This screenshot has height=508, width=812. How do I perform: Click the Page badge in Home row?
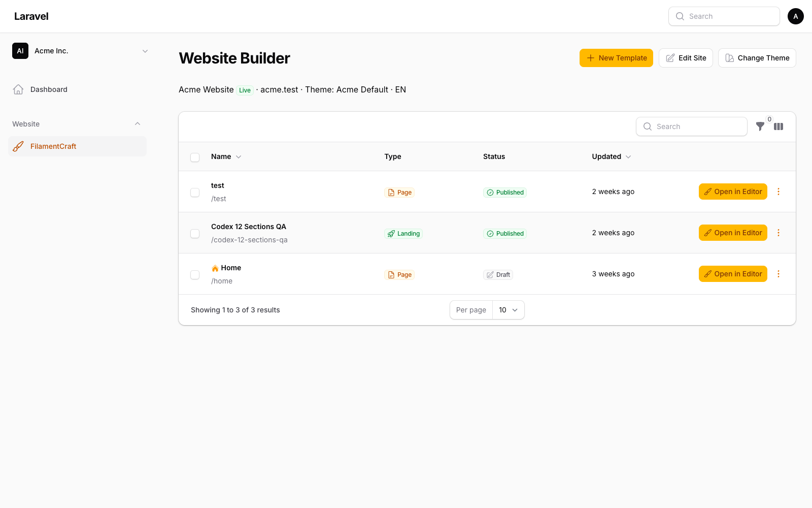point(399,275)
